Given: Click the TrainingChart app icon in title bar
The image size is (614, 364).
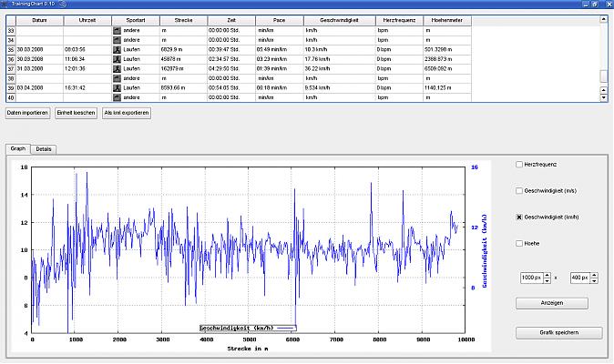Looking at the screenshot, I should pos(5,5).
